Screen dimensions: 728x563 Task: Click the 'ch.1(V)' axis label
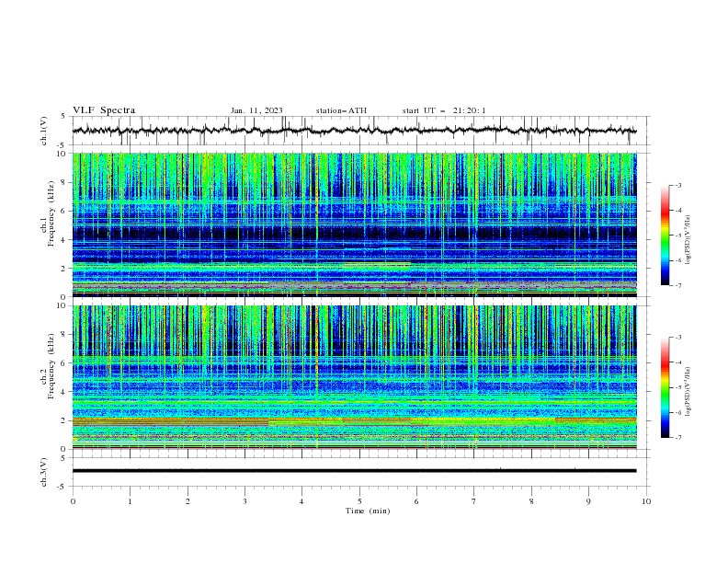point(44,131)
